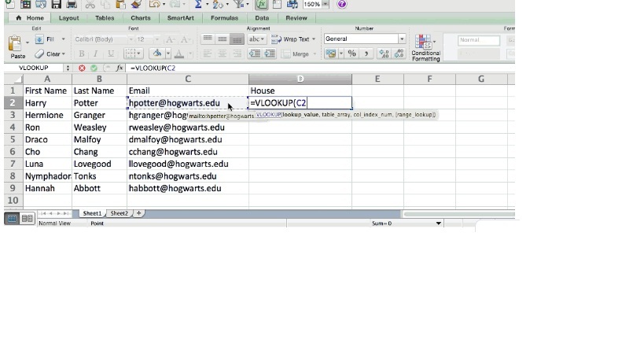
Task: Open the Home ribbon tab
Action: pyautogui.click(x=30, y=18)
